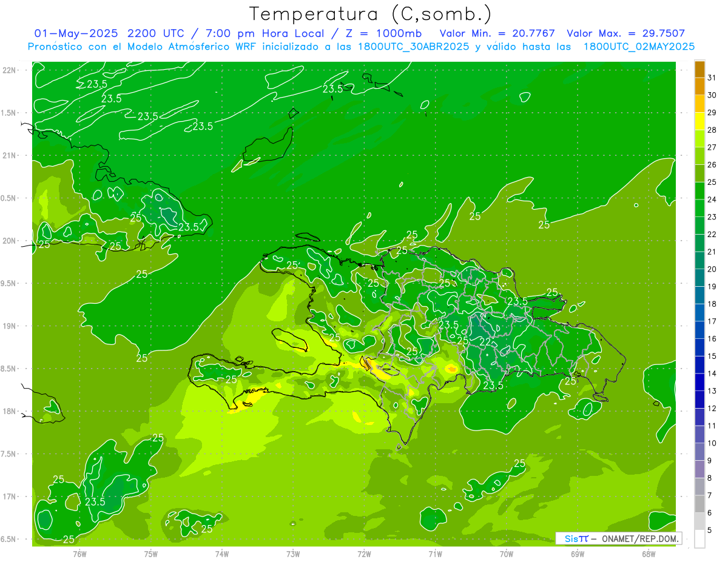The image size is (728, 562).
Task: Pick the blue swatch between 16 and 17
Action: pos(699,330)
